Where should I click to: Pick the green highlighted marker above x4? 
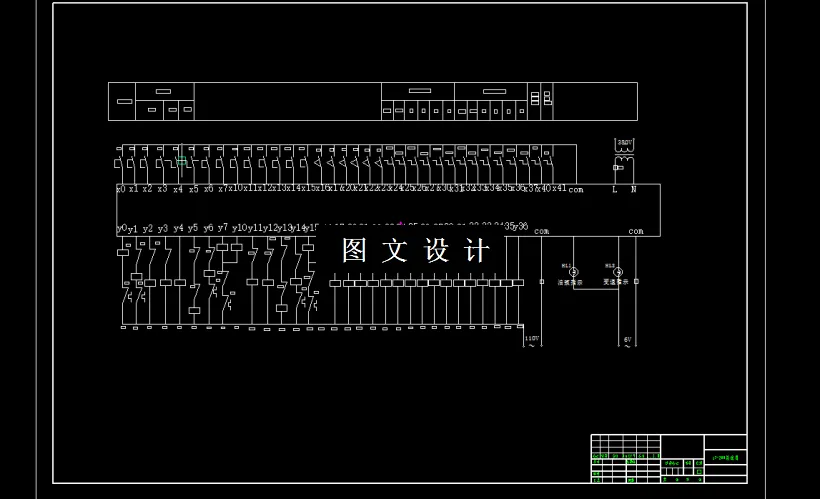181,161
